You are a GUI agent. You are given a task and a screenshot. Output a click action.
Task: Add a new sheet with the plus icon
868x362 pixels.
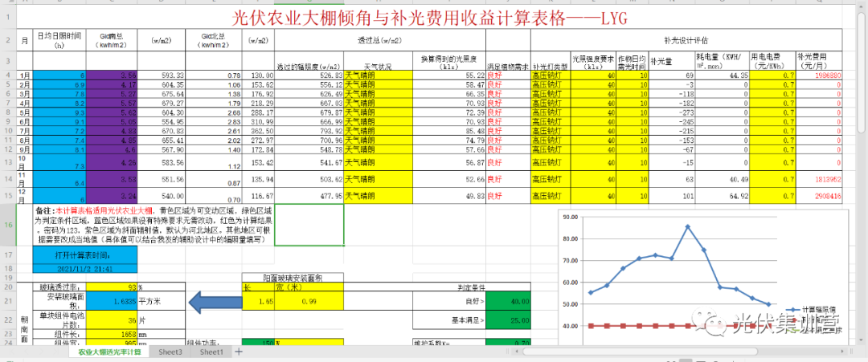click(x=240, y=352)
